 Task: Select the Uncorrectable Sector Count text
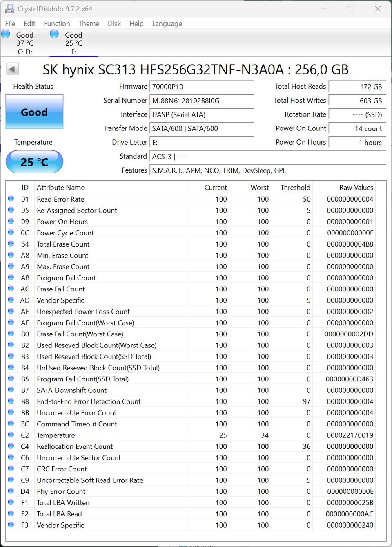[79, 457]
